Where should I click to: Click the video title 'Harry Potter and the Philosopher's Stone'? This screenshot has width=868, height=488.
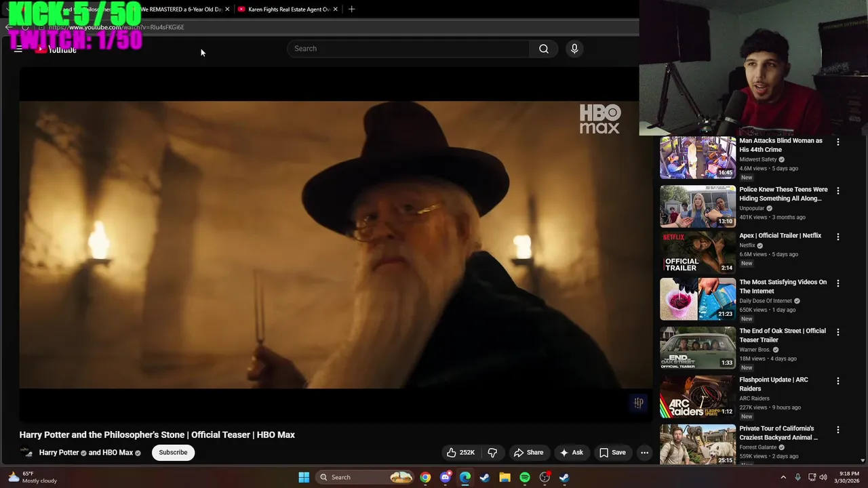click(x=157, y=435)
